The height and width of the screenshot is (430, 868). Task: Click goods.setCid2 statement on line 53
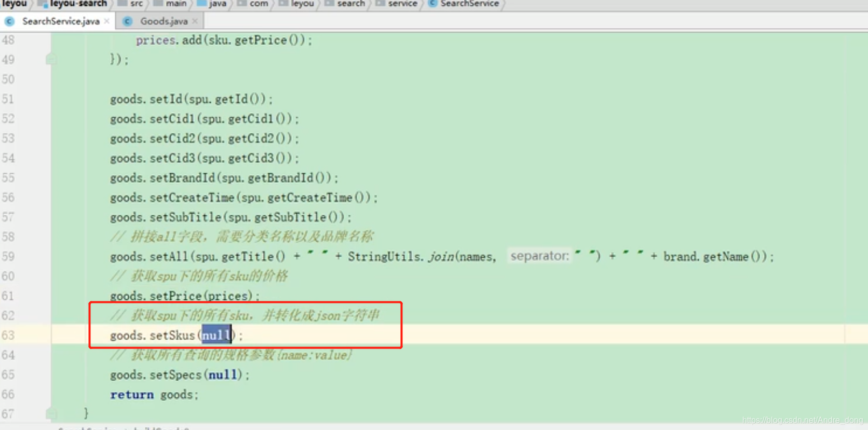(204, 138)
